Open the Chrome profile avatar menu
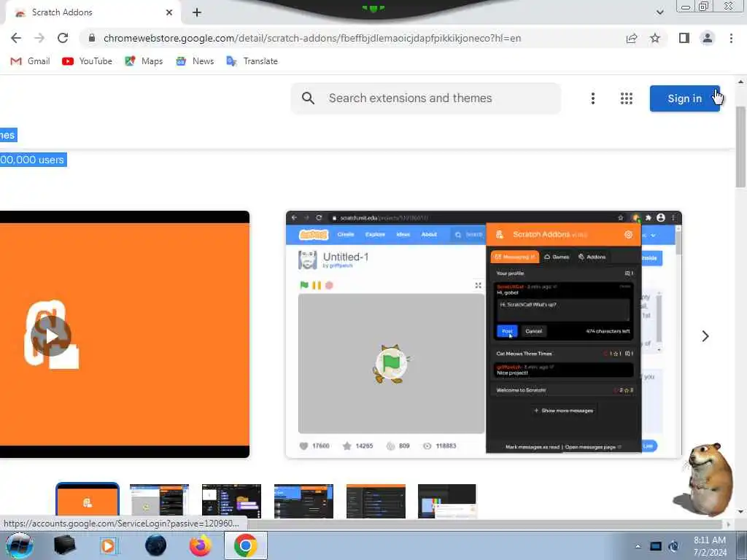 click(x=708, y=38)
